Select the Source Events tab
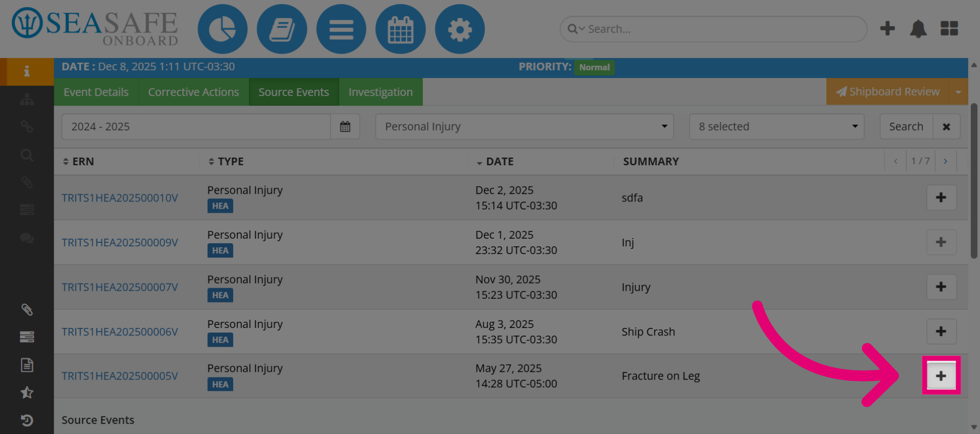980x434 pixels. click(293, 92)
